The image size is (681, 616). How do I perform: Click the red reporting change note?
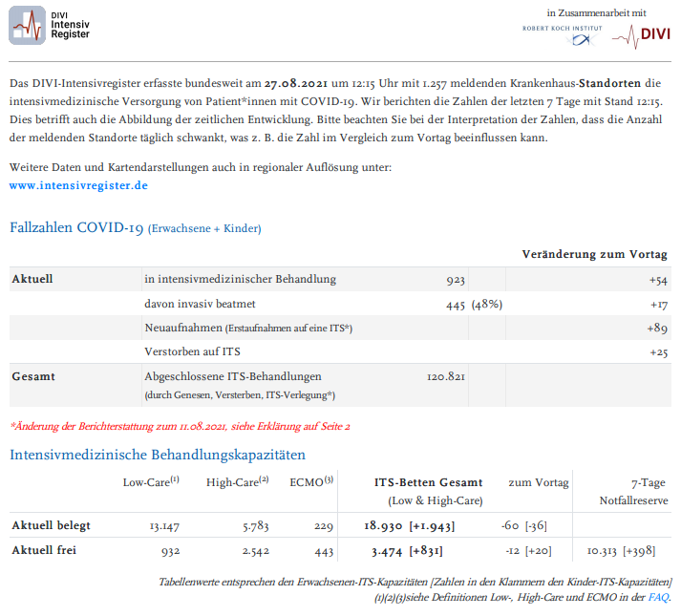pos(180,425)
